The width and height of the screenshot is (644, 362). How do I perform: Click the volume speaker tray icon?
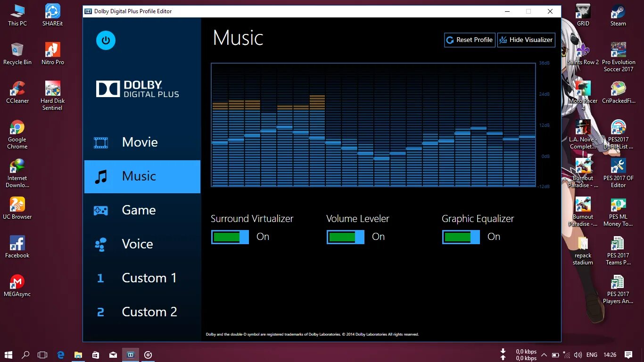click(x=578, y=355)
